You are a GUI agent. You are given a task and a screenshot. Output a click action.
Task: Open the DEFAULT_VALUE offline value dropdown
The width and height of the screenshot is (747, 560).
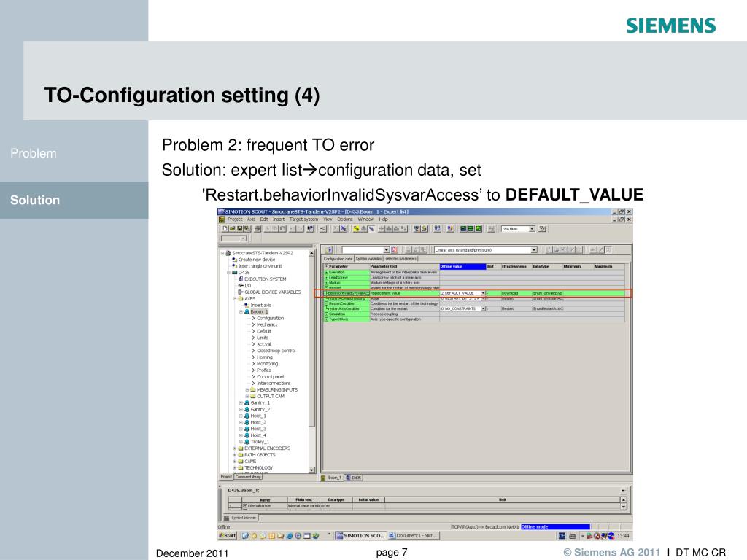tap(483, 293)
